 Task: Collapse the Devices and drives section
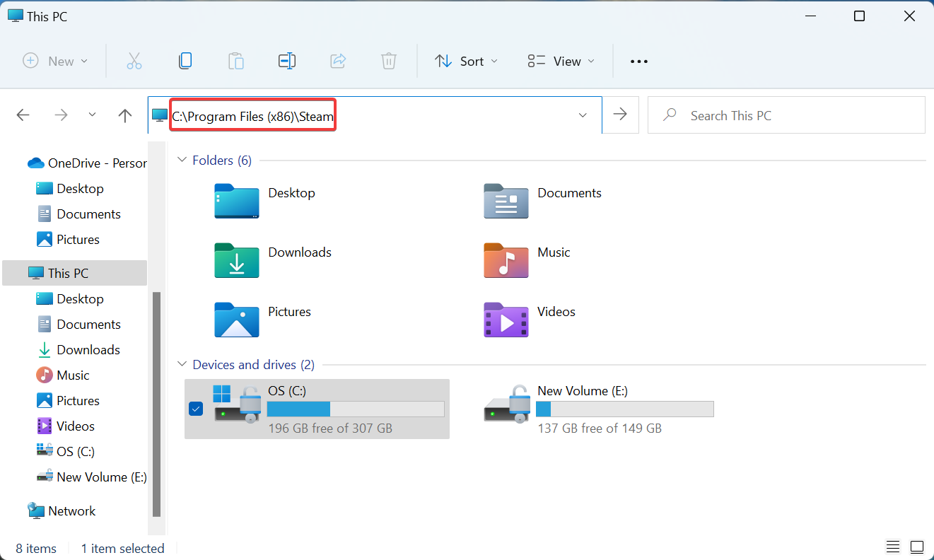182,365
